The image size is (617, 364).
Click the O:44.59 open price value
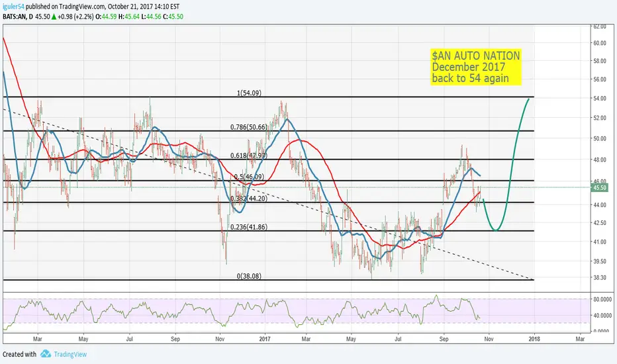click(107, 17)
